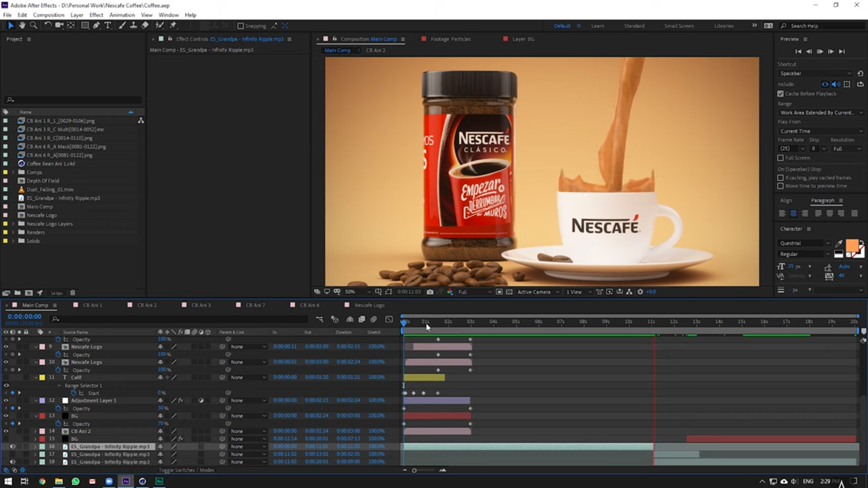868x488 pixels.
Task: Click the orange fill color swatch
Action: point(852,245)
